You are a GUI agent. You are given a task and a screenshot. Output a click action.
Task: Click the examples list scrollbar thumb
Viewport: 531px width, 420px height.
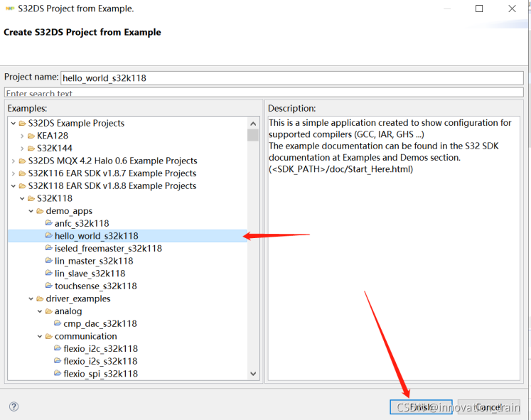point(253,135)
